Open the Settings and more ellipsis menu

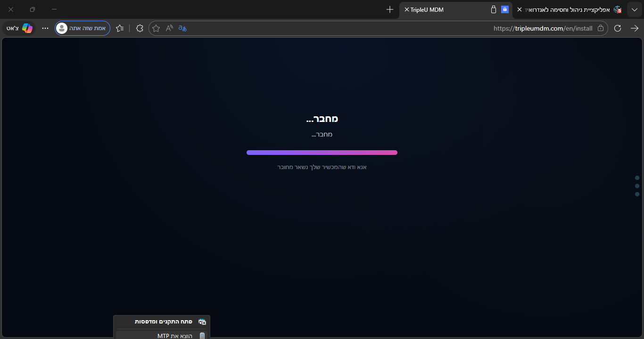pyautogui.click(x=45, y=28)
